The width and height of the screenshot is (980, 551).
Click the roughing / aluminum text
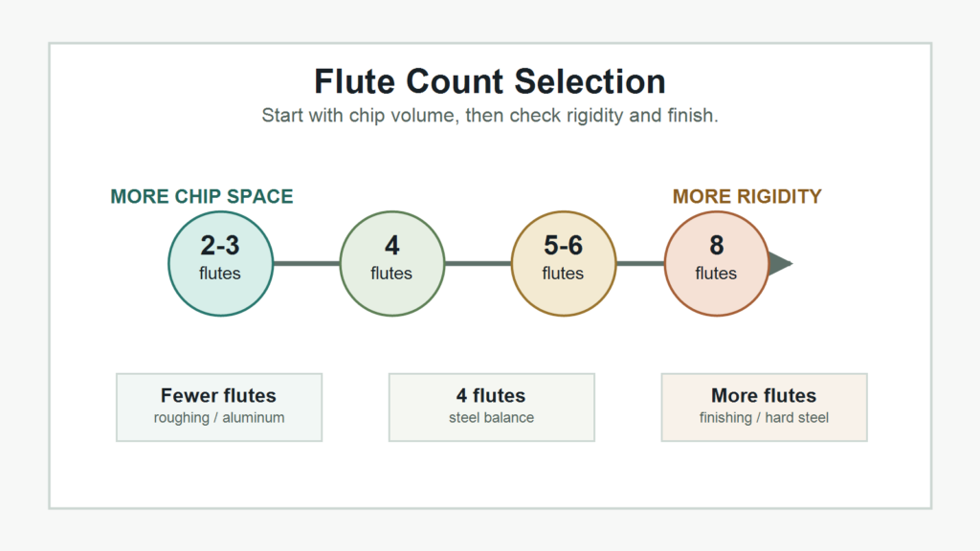[x=219, y=418]
